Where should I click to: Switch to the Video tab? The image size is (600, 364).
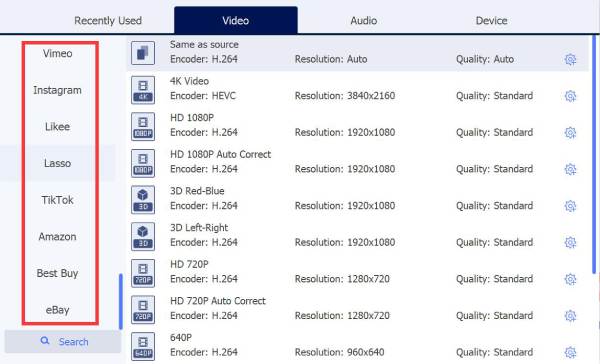[x=236, y=20]
